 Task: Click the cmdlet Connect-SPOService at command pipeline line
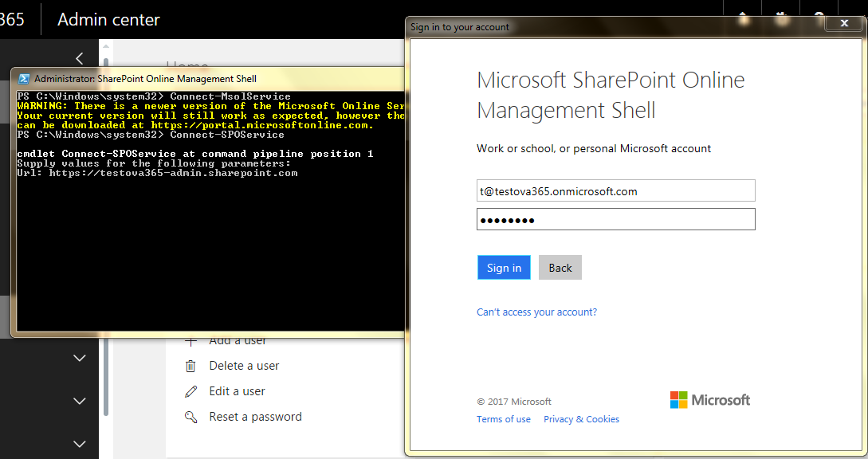(x=195, y=154)
